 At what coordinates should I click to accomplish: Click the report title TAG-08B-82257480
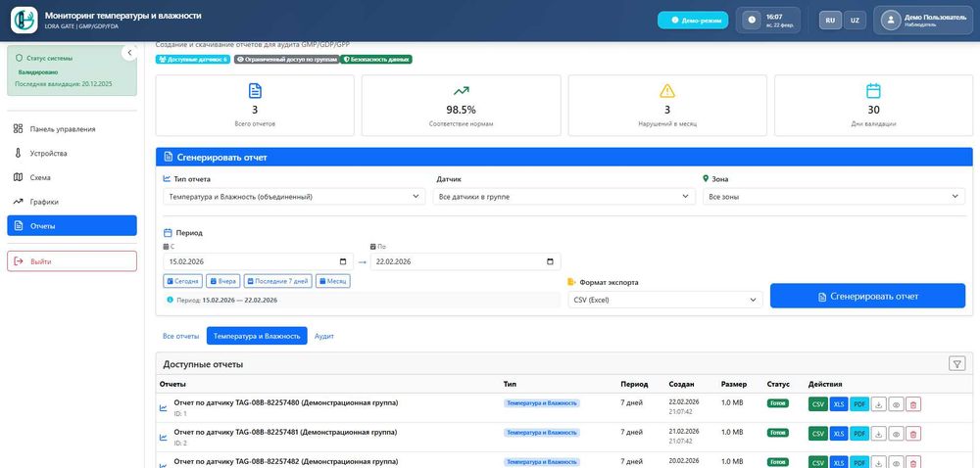[285, 402]
